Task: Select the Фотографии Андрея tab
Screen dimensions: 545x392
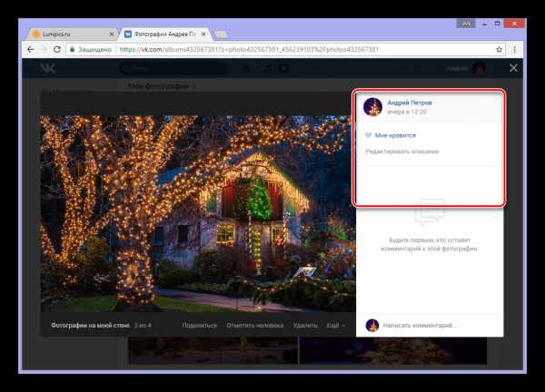Action: (164, 34)
